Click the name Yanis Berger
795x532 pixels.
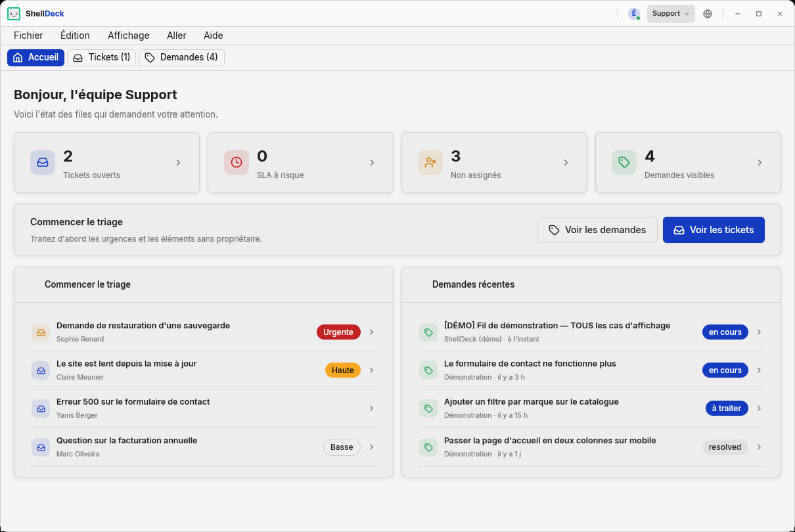[x=77, y=415]
